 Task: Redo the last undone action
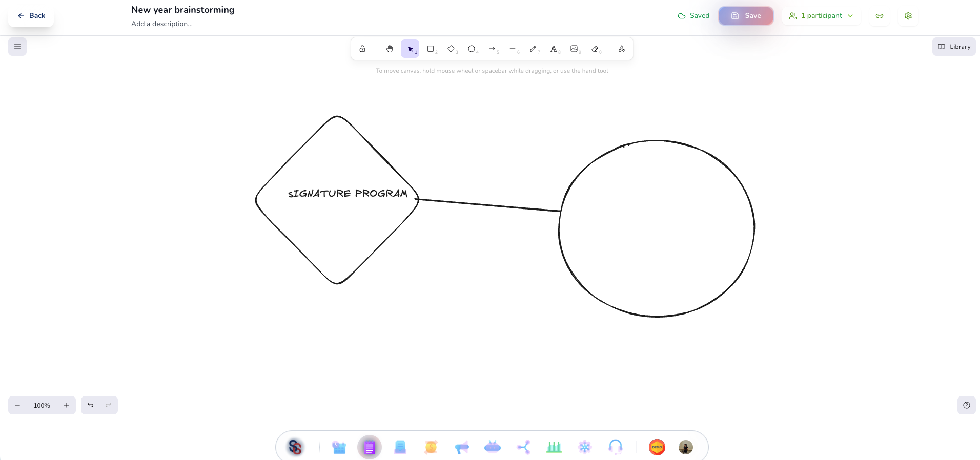109,405
